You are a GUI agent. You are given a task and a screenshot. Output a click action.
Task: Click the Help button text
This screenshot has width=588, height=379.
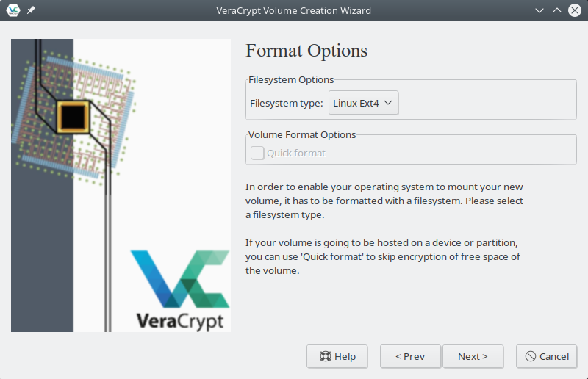[x=345, y=356]
